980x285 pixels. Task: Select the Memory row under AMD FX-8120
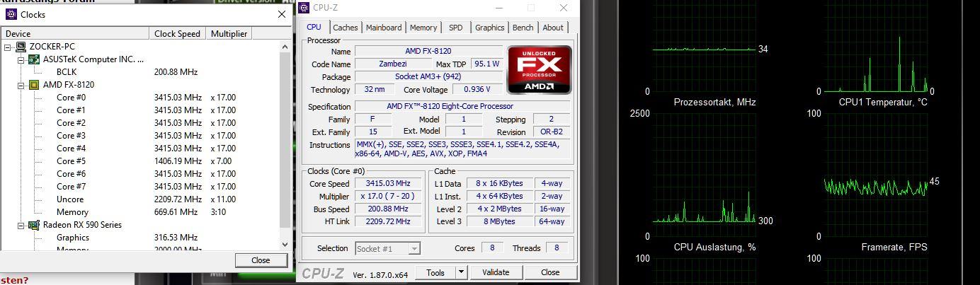click(140, 212)
